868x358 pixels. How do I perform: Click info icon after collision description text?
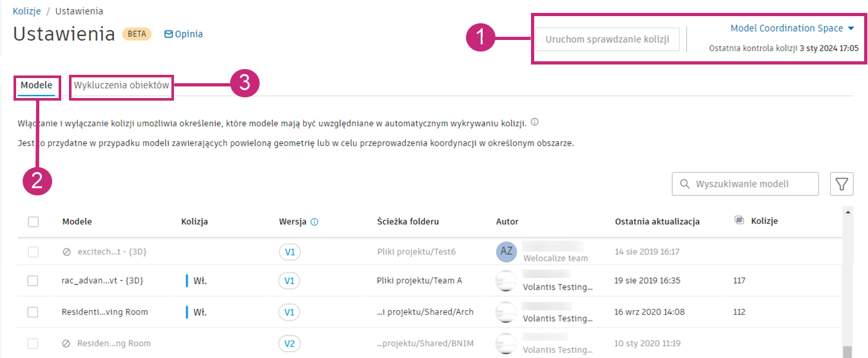pos(535,122)
